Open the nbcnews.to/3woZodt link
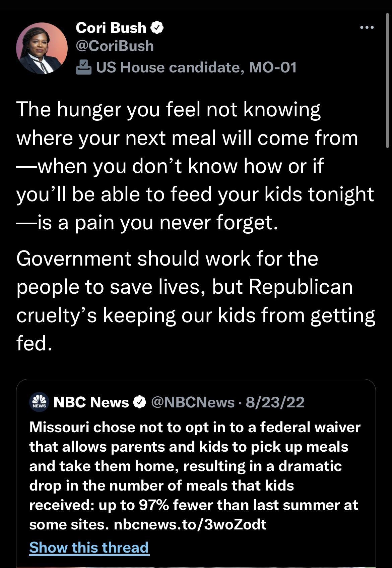 [190, 524]
